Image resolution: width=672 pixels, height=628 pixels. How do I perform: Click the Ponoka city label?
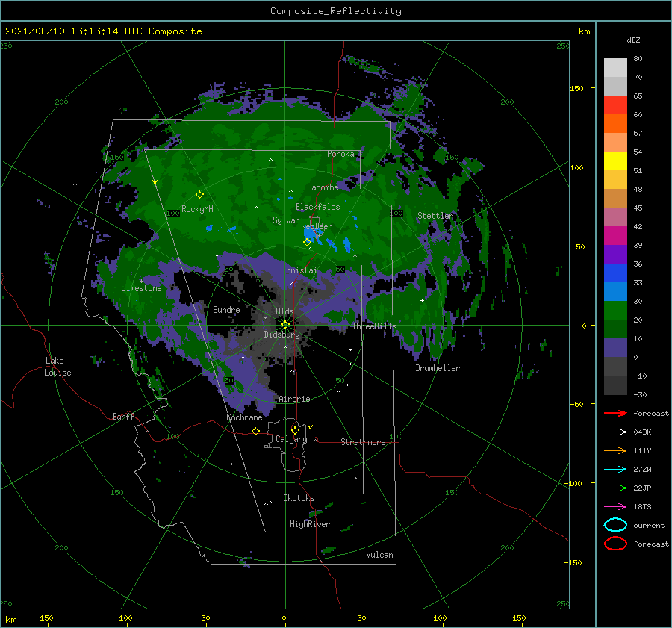(340, 154)
